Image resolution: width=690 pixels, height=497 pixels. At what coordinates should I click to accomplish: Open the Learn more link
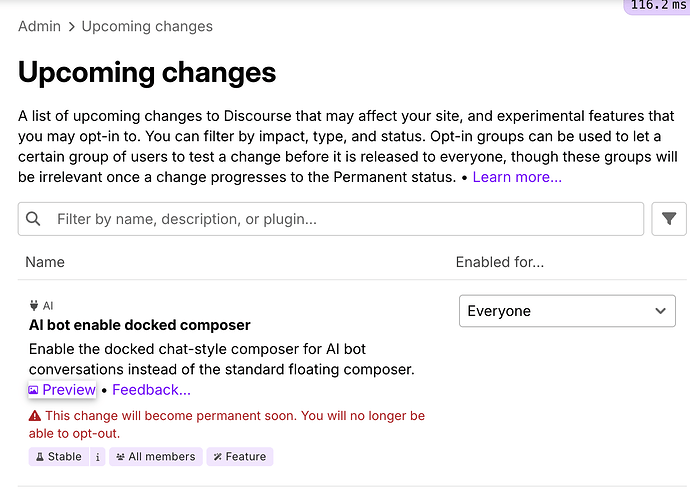517,177
